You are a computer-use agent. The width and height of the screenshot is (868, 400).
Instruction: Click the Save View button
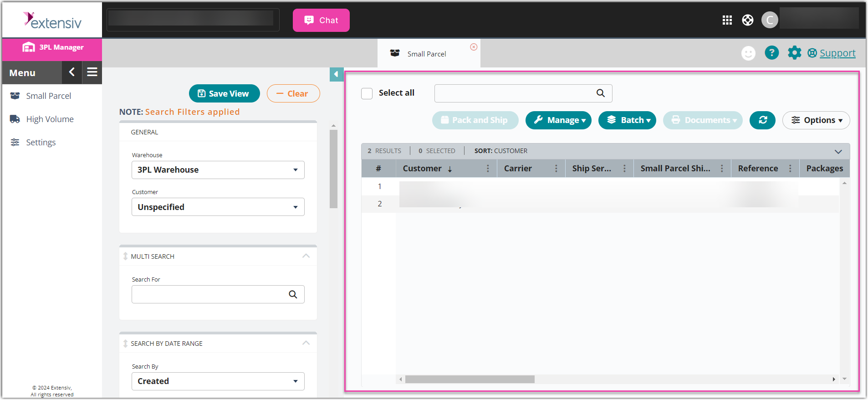tap(224, 93)
